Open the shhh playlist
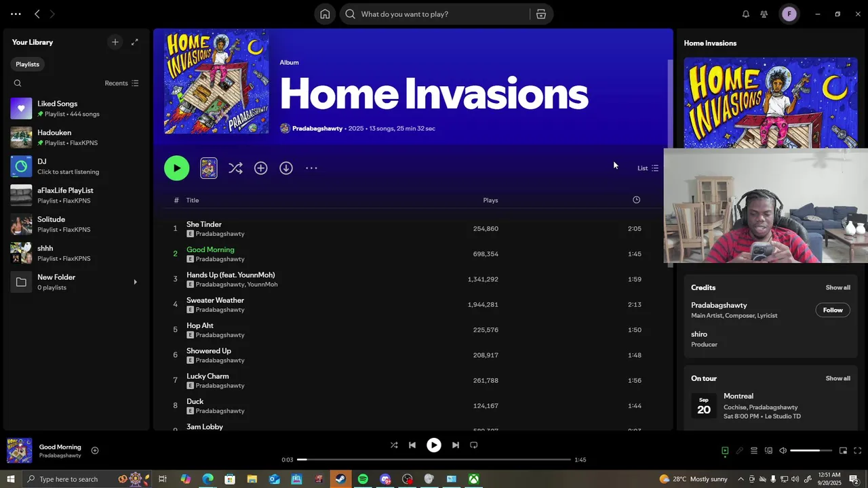 (76, 253)
